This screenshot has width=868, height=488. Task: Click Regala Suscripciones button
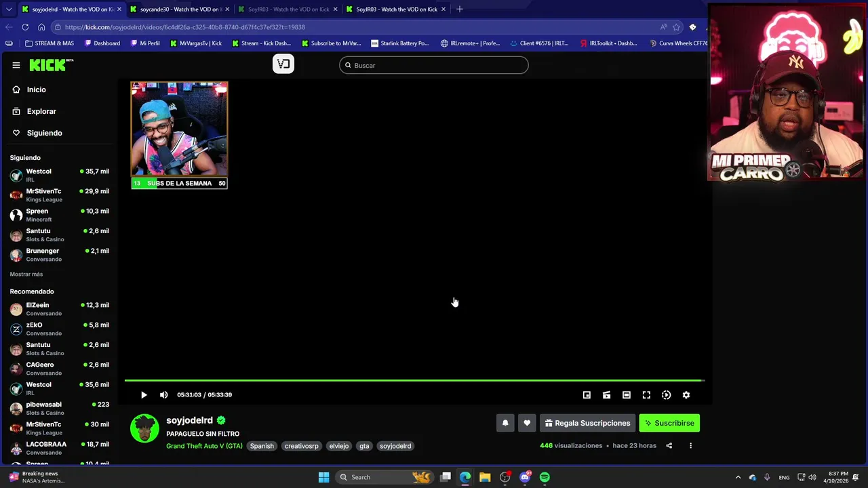click(587, 423)
